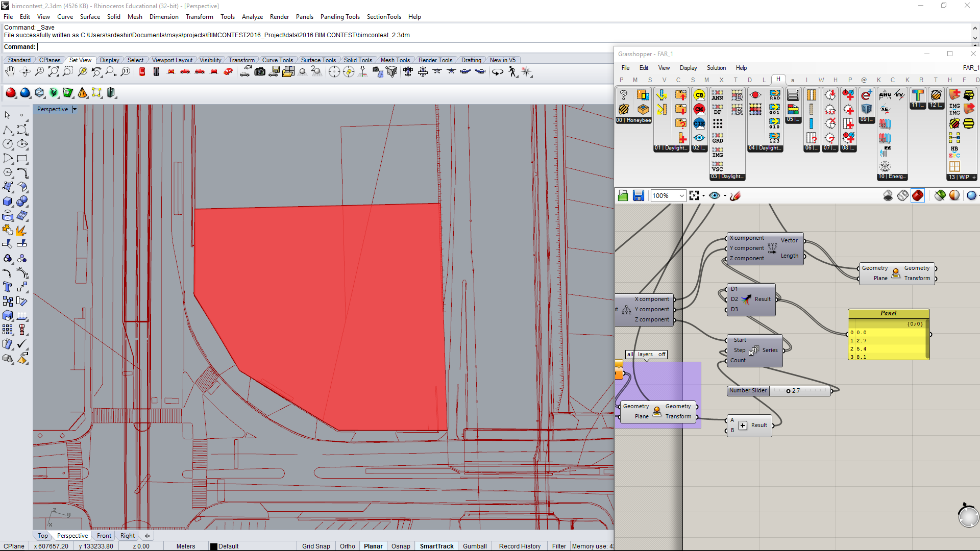The image size is (980, 551).
Task: Open the Grasshopper open-file folder icon
Action: pos(623,196)
